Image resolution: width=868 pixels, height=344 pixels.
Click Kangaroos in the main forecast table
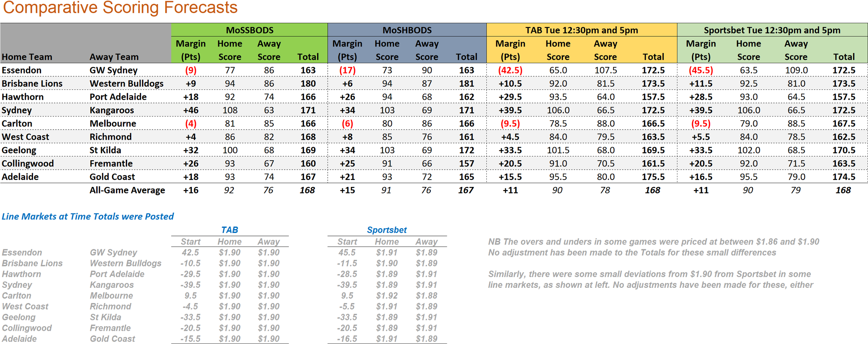[x=111, y=110]
